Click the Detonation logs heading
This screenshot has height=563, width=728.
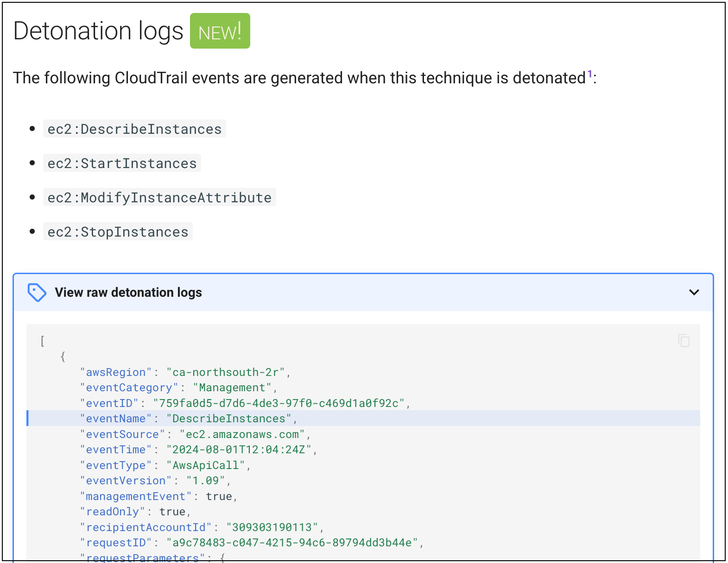(x=98, y=31)
